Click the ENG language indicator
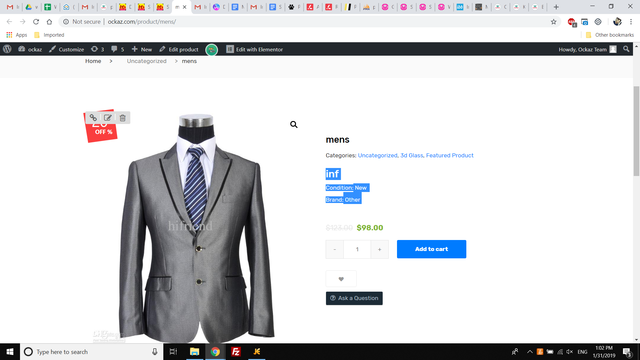 [x=582, y=351]
